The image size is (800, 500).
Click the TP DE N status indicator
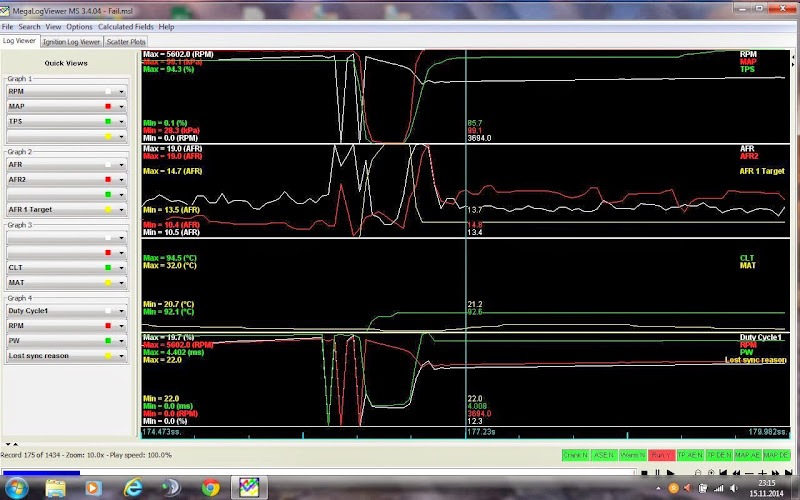[x=719, y=455]
